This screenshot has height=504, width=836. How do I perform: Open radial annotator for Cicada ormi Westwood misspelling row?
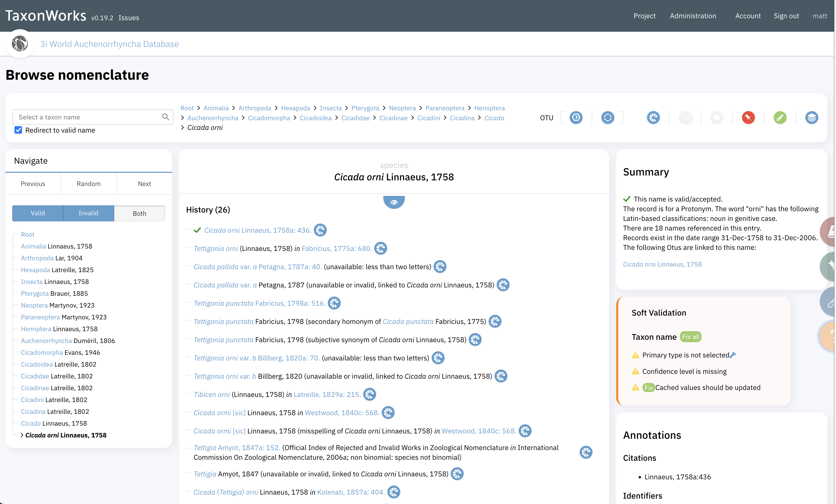pos(525,431)
